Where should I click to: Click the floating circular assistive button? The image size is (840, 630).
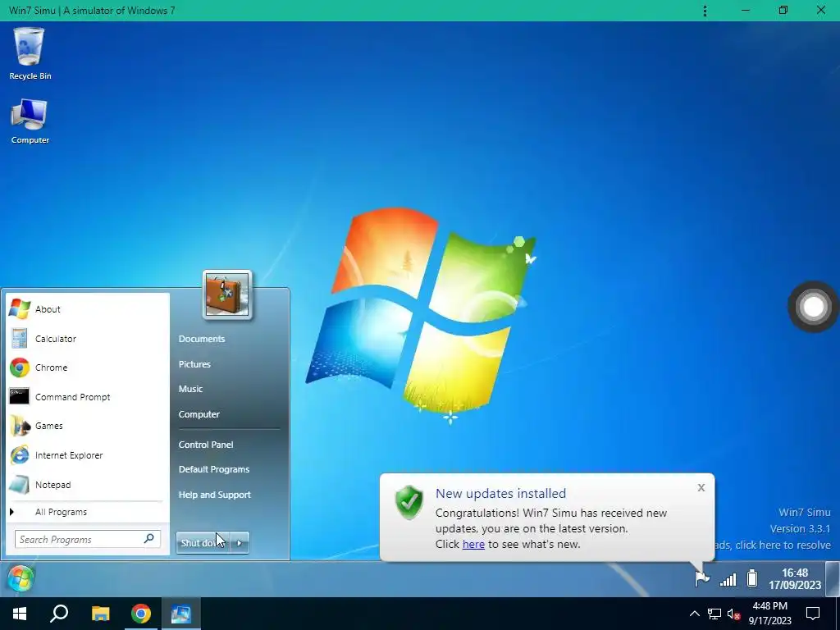[813, 307]
